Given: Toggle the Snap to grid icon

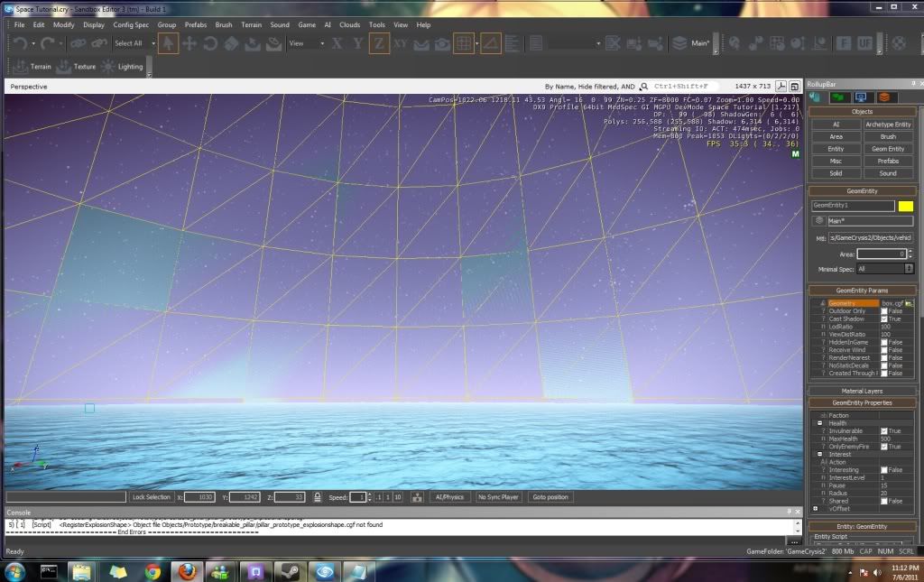Looking at the screenshot, I should point(463,43).
